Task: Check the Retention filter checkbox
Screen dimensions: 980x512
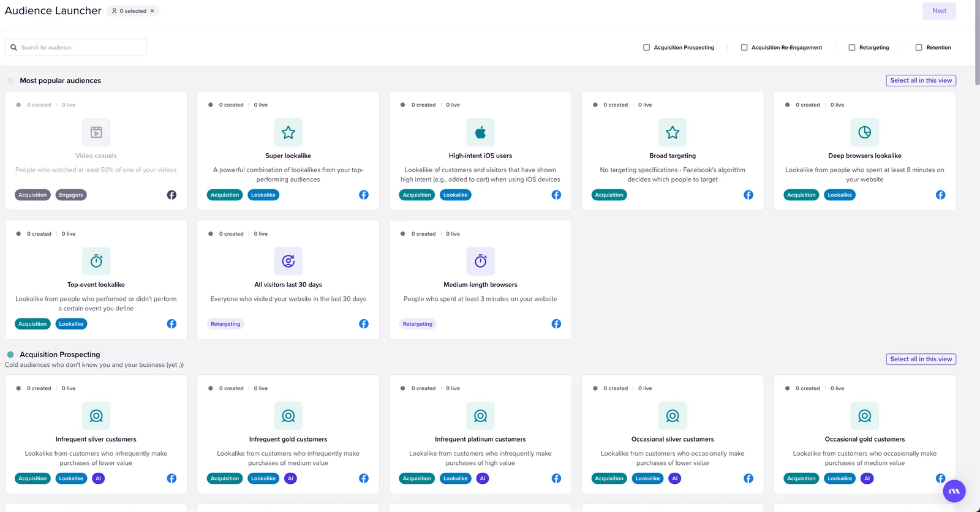Action: pyautogui.click(x=919, y=47)
